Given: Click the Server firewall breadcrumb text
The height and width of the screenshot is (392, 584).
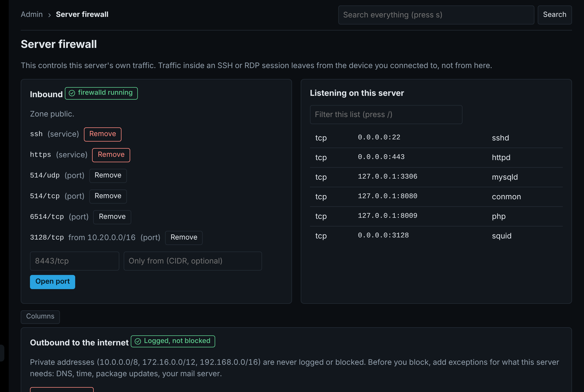Looking at the screenshot, I should tap(82, 14).
